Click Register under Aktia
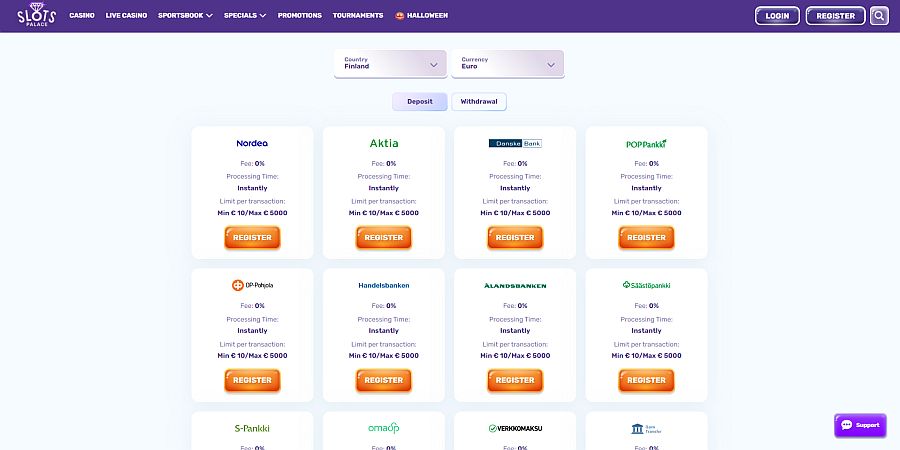900x450 pixels. tap(383, 238)
